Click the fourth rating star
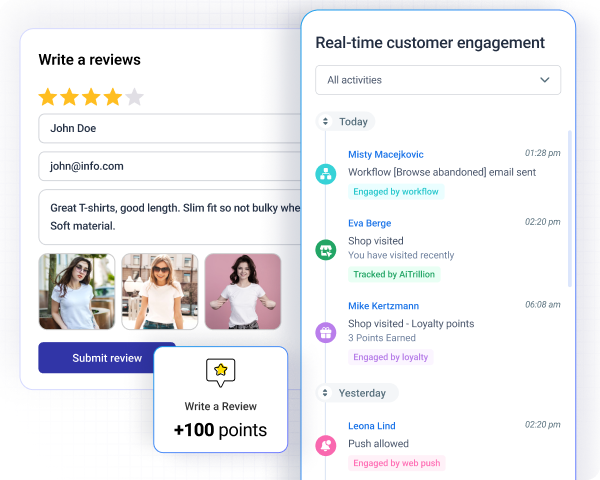Viewport: 600px width, 480px height. pyautogui.click(x=113, y=97)
